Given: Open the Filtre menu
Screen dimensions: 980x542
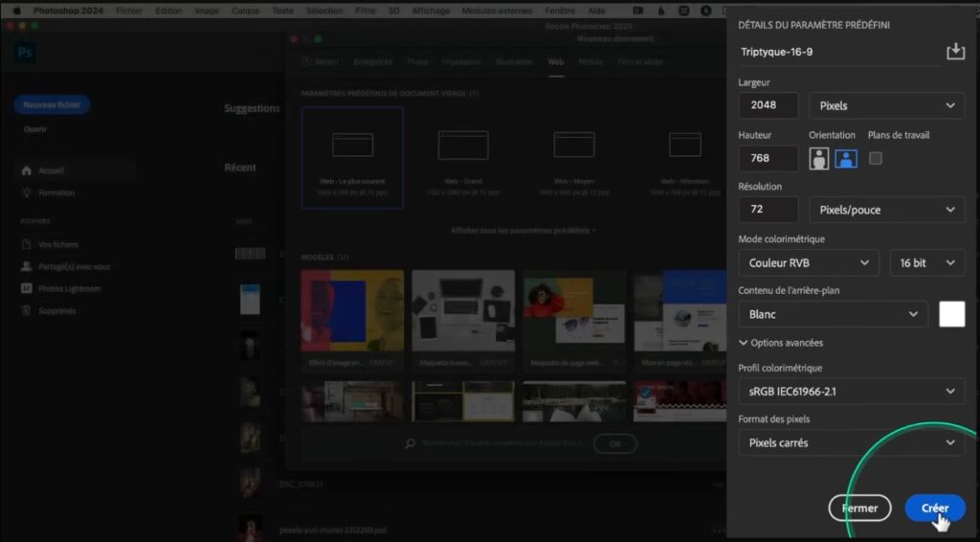Looking at the screenshot, I should [x=365, y=11].
